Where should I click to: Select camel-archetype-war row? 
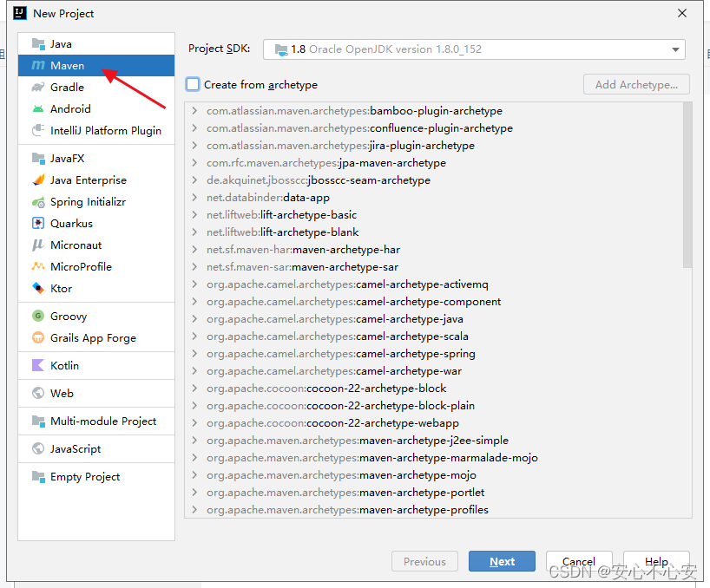point(434,371)
